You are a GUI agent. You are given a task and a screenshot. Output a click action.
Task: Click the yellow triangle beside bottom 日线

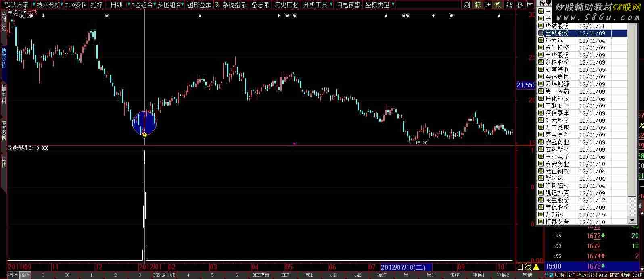click(x=536, y=267)
